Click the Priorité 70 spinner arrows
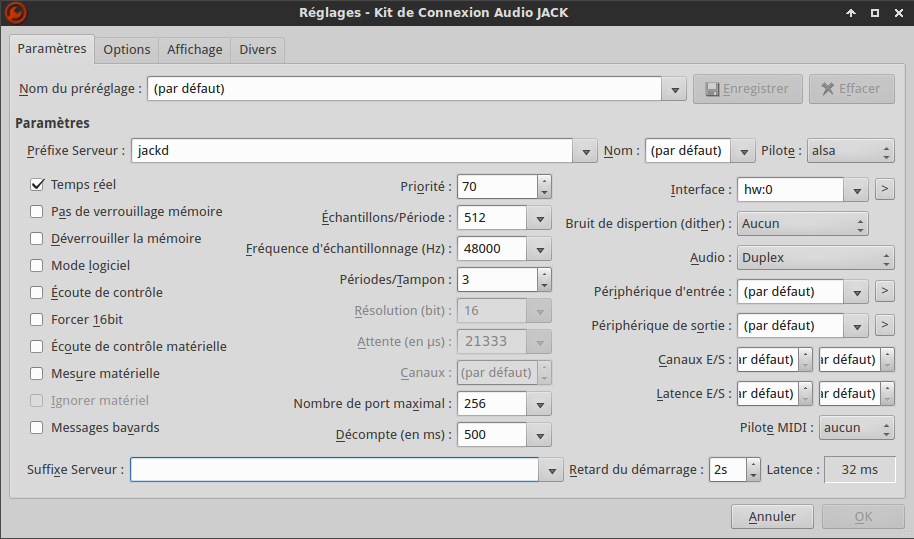 point(544,186)
